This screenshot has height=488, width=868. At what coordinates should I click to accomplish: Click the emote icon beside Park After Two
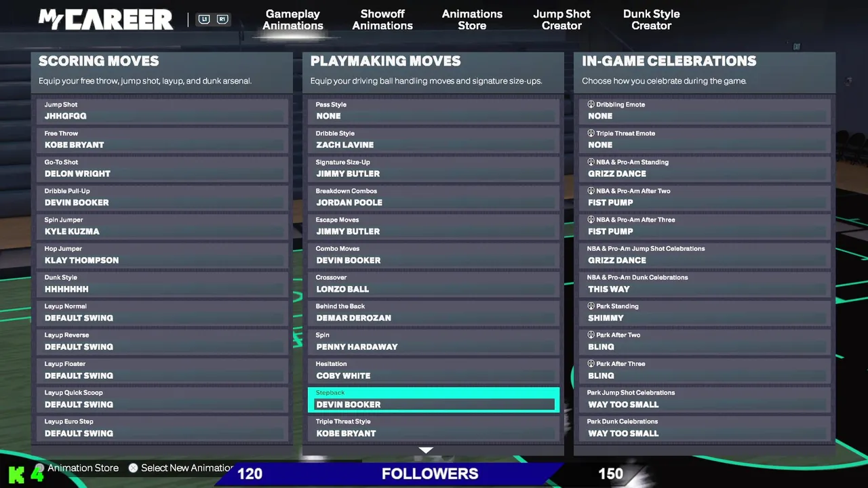tap(591, 335)
